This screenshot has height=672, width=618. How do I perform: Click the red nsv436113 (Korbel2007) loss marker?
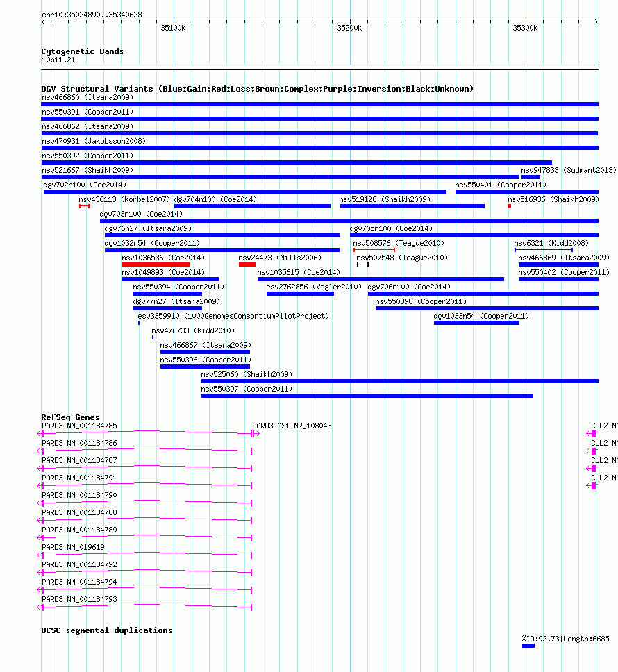(85, 206)
